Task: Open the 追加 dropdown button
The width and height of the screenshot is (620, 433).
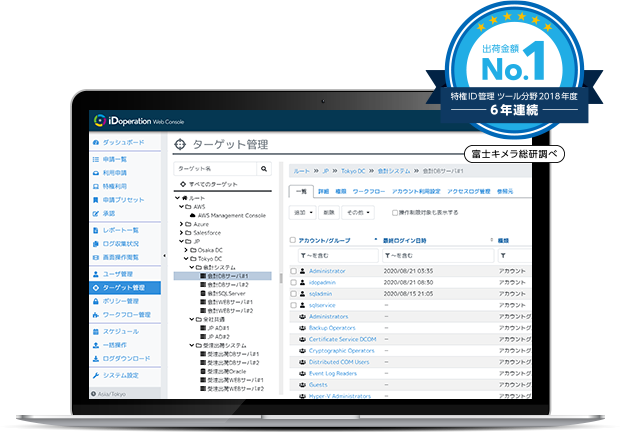Action: (303, 213)
